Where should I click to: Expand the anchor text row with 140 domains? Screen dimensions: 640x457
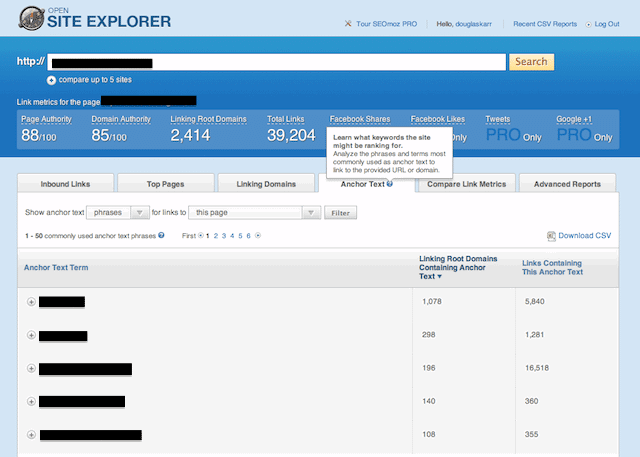[31, 402]
